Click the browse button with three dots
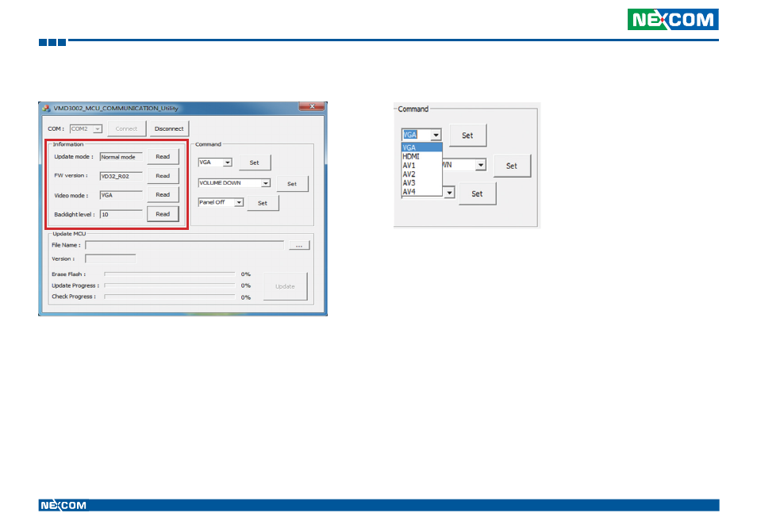Viewport: 757px width, 532px height. (299, 246)
